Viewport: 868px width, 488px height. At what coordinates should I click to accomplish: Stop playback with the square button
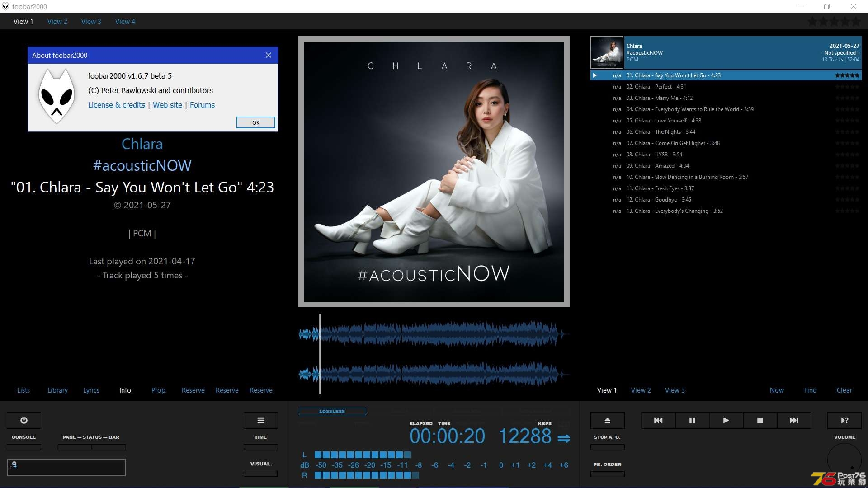tap(760, 420)
